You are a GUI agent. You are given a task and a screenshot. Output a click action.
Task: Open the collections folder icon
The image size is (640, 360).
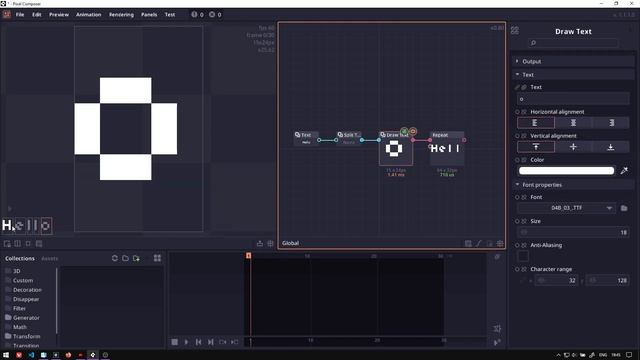(x=125, y=258)
